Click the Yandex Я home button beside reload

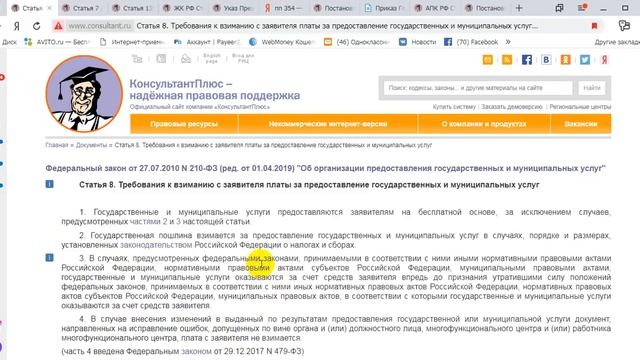pyautogui.click(x=17, y=26)
